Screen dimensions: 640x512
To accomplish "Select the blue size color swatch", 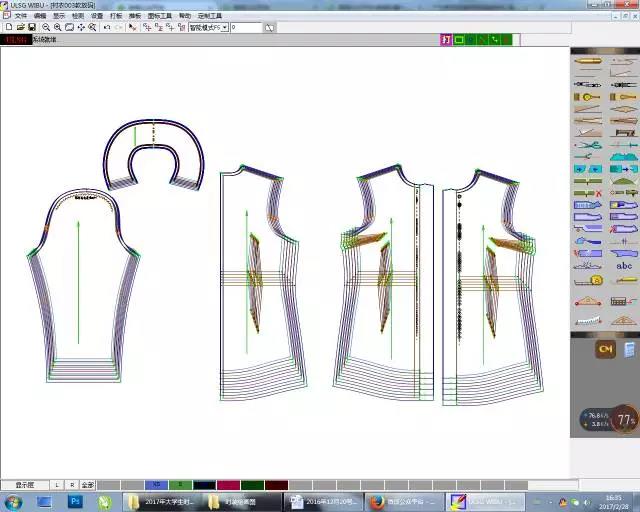I will click(x=156, y=485).
